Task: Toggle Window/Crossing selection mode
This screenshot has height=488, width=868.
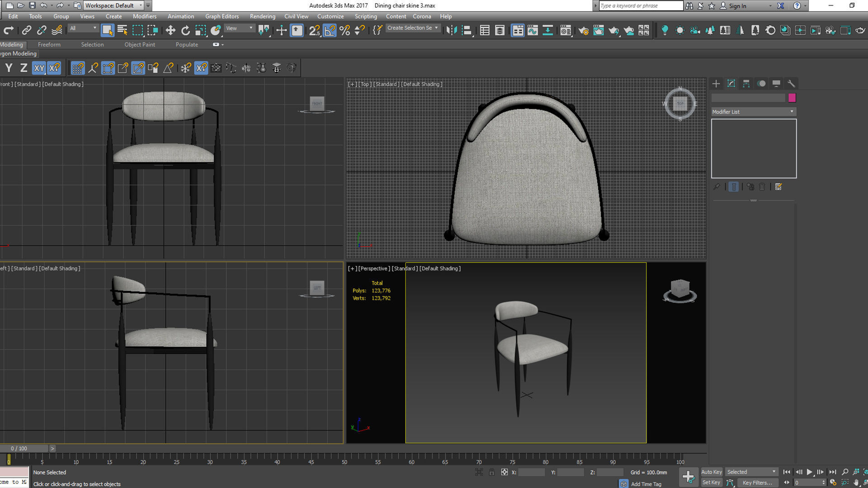Action: (153, 30)
